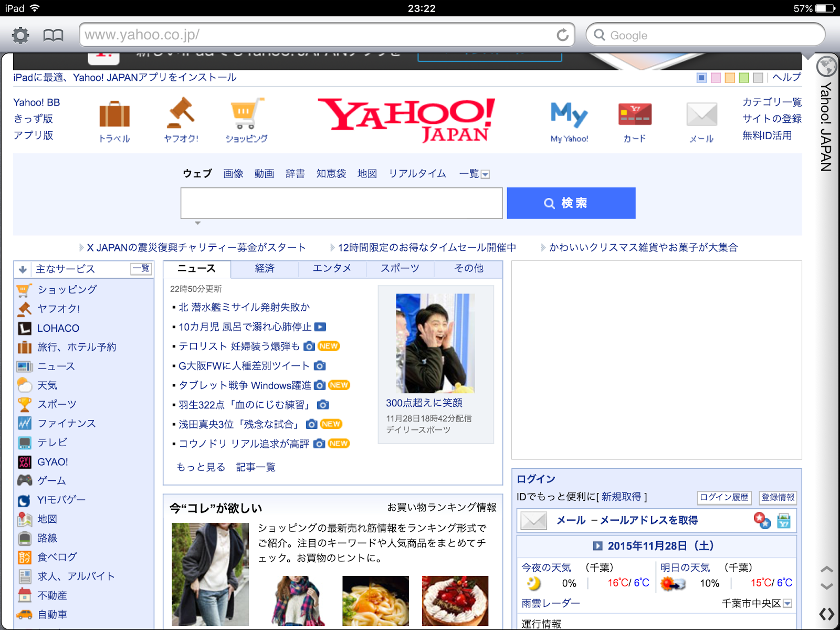Click the blue 検索 search button
The image size is (840, 630).
click(x=571, y=203)
